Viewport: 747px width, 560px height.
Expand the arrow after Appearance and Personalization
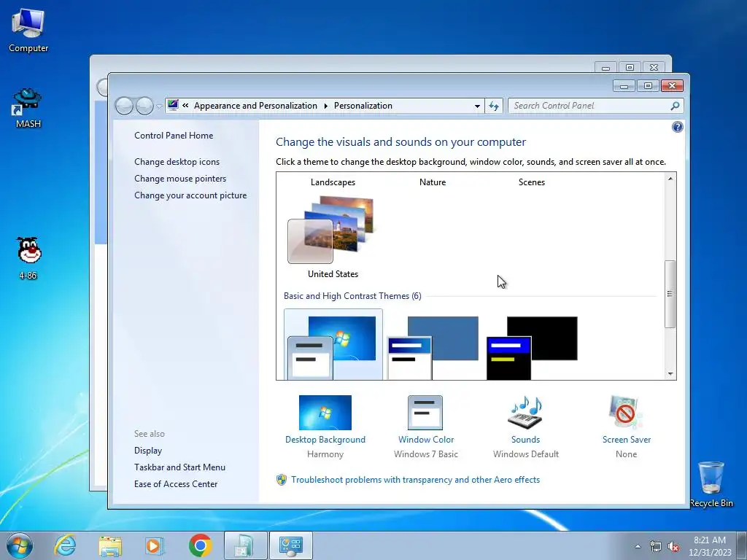click(326, 106)
